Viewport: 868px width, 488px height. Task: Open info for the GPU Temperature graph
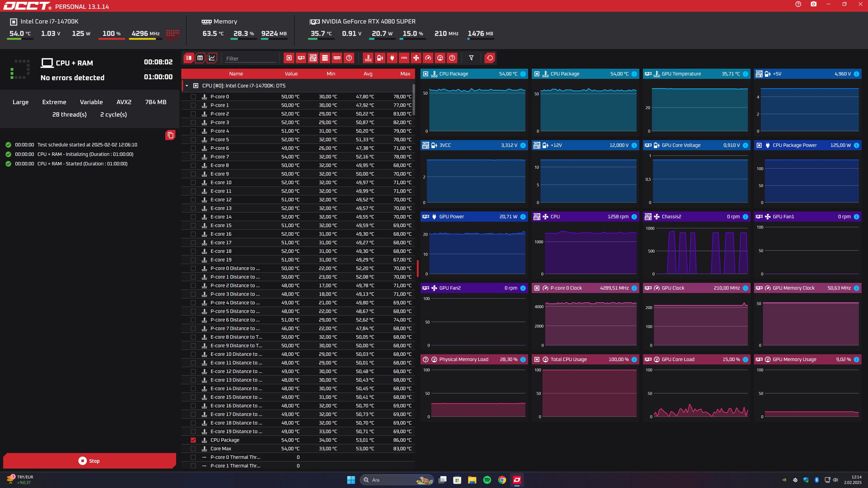tap(745, 74)
